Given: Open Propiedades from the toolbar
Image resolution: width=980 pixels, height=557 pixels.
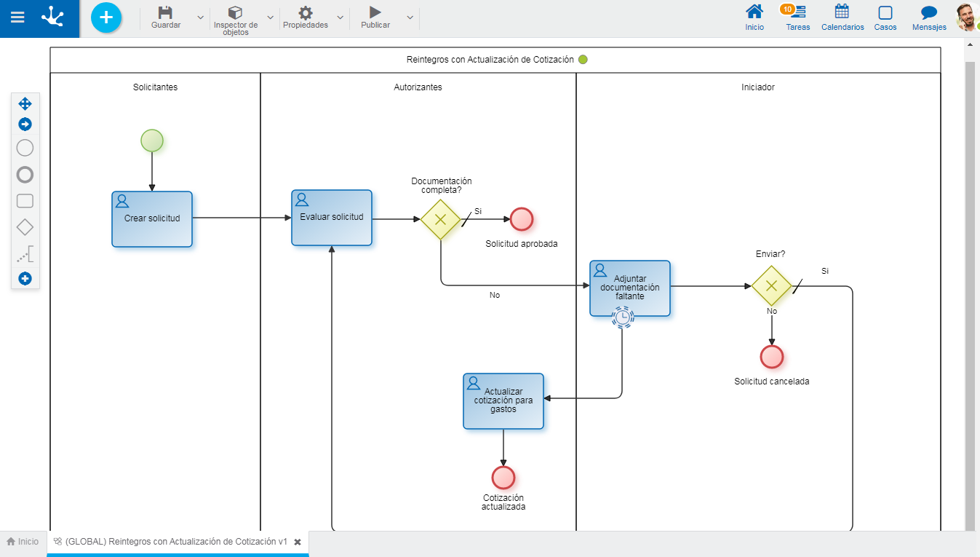Looking at the screenshot, I should pos(306,17).
